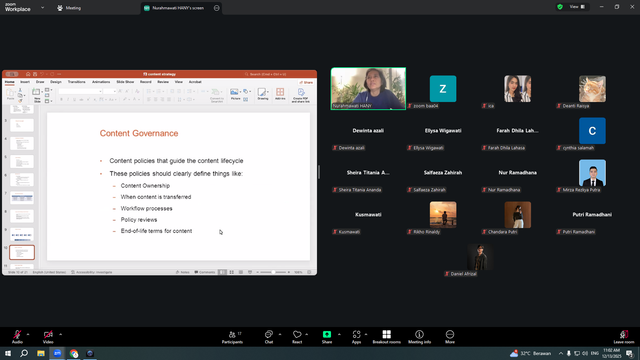Open the Windows Start menu

(x=8, y=353)
